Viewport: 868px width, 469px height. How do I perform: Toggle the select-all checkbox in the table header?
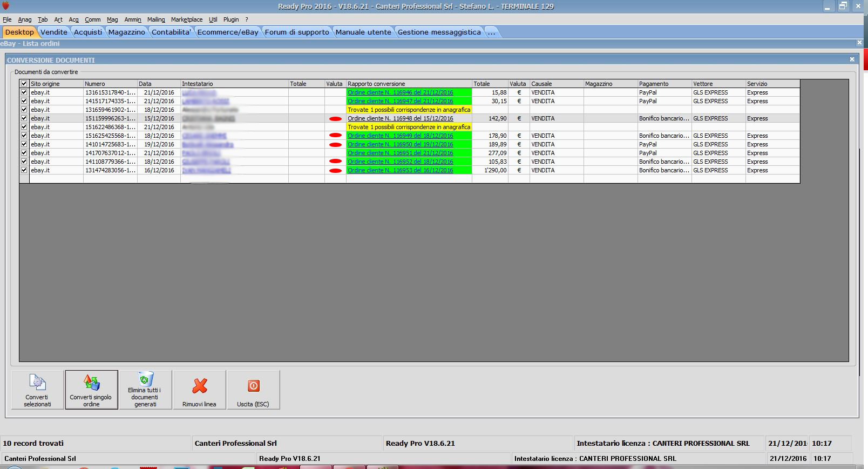[x=24, y=84]
